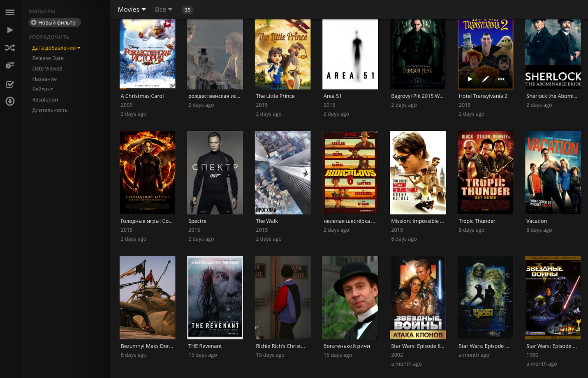Play Hotel Transylvania 2 from poster overlay
The width and height of the screenshot is (588, 378).
click(x=470, y=79)
